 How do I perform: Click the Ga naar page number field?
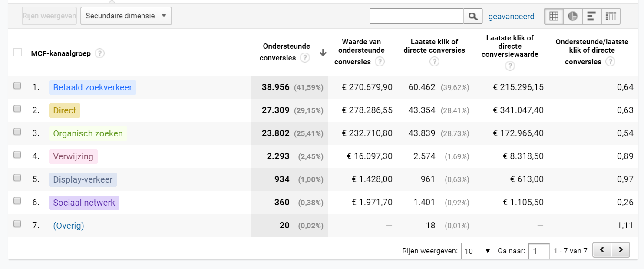click(x=539, y=251)
